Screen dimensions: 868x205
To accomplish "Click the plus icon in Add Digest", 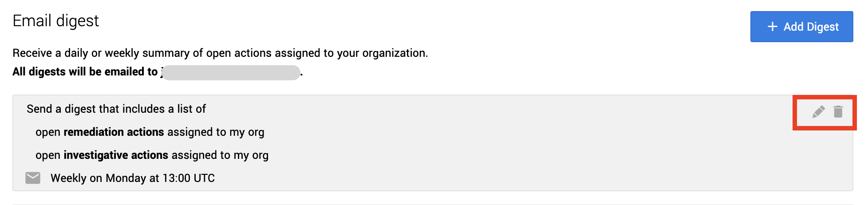I will click(773, 27).
